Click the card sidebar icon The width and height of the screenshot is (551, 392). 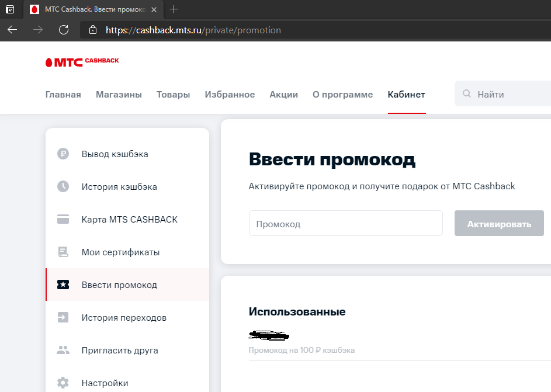[63, 219]
